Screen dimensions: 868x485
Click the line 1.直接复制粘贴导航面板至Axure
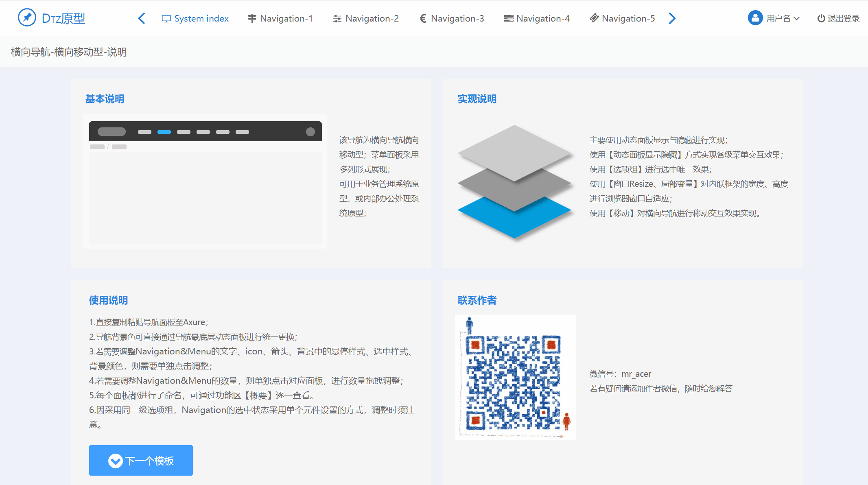[149, 322]
